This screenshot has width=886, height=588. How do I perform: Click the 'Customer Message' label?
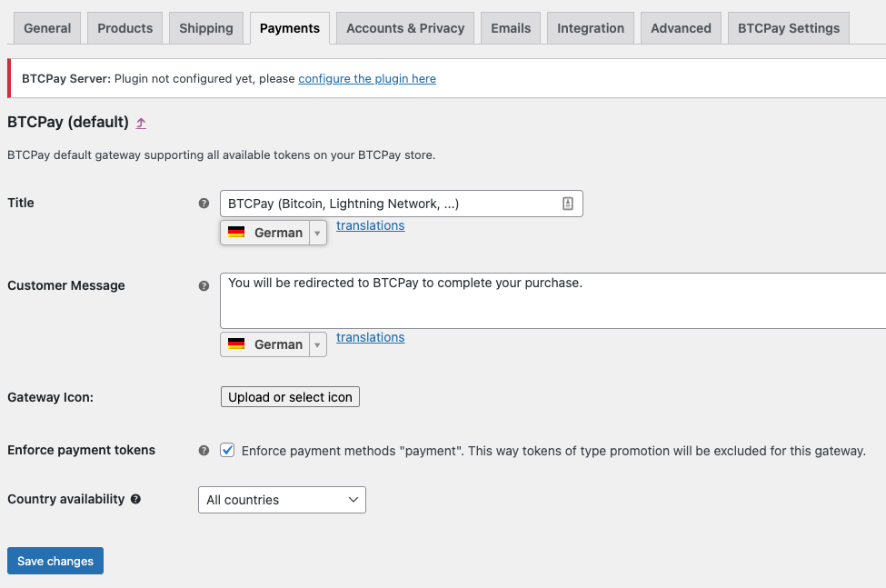pyautogui.click(x=66, y=285)
